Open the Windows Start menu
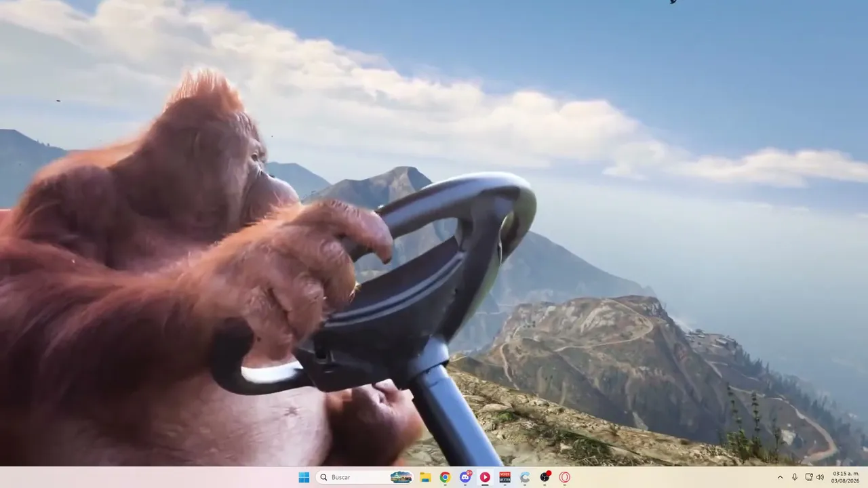 click(304, 477)
